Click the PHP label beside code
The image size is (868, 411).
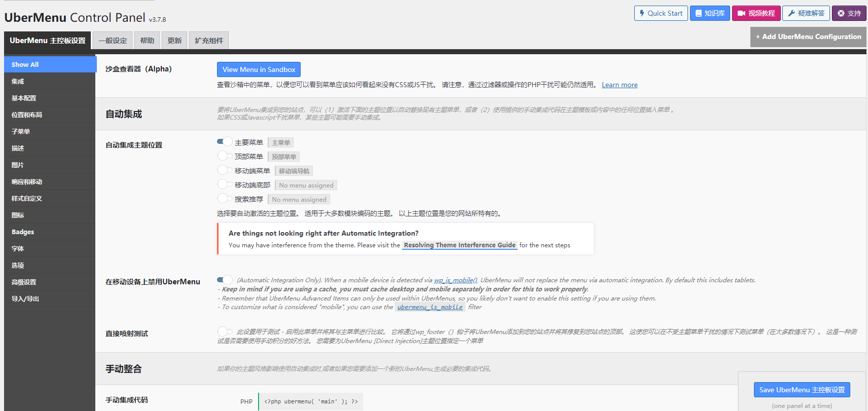click(246, 401)
